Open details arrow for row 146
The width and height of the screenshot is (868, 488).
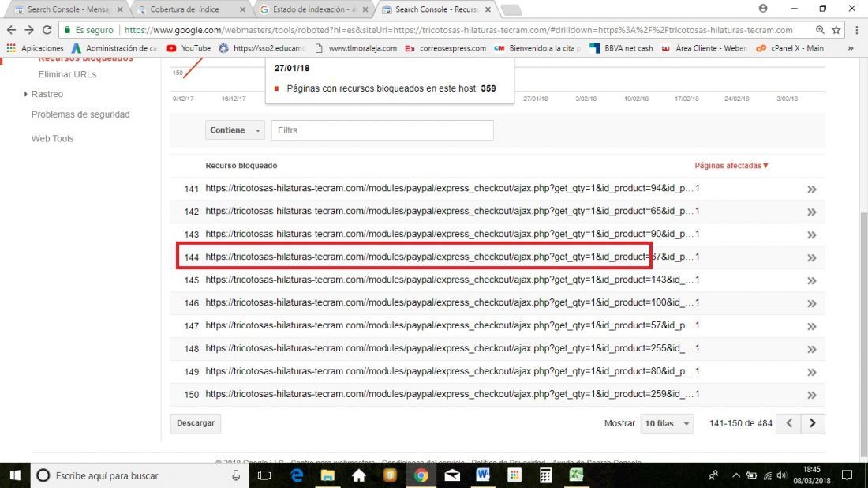click(x=811, y=303)
